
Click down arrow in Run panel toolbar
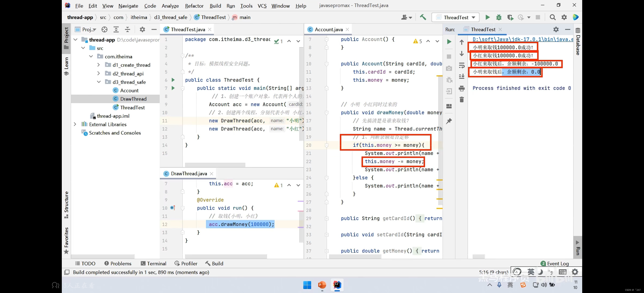pos(462,54)
